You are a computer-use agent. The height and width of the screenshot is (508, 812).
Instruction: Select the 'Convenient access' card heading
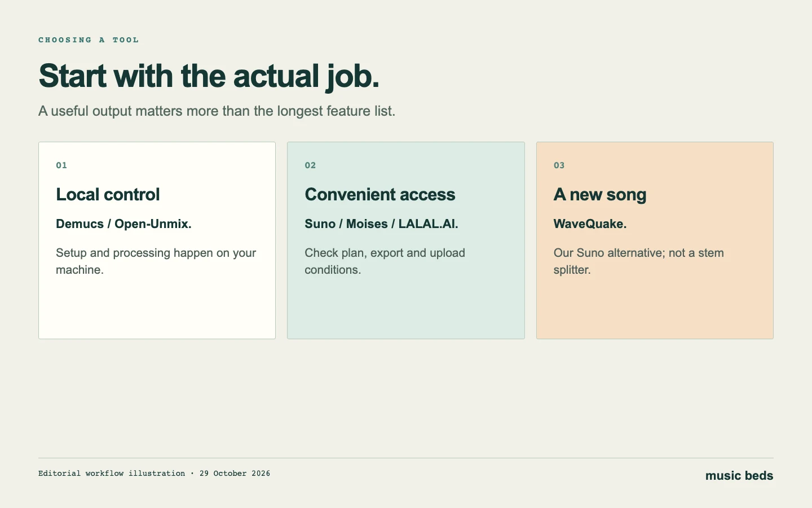[380, 194]
